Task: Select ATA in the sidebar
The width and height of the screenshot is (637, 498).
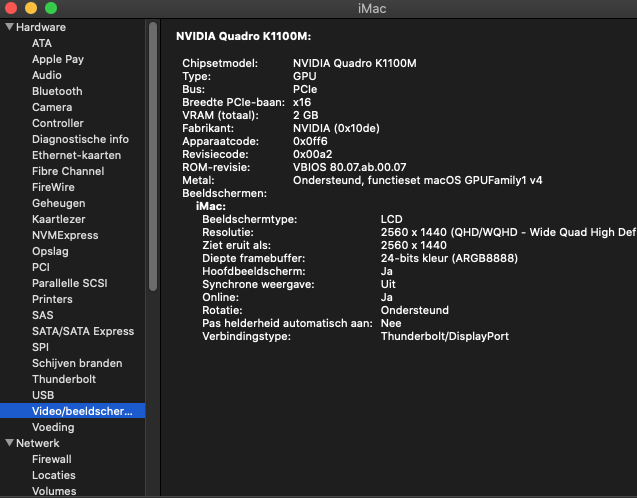Action: [42, 43]
